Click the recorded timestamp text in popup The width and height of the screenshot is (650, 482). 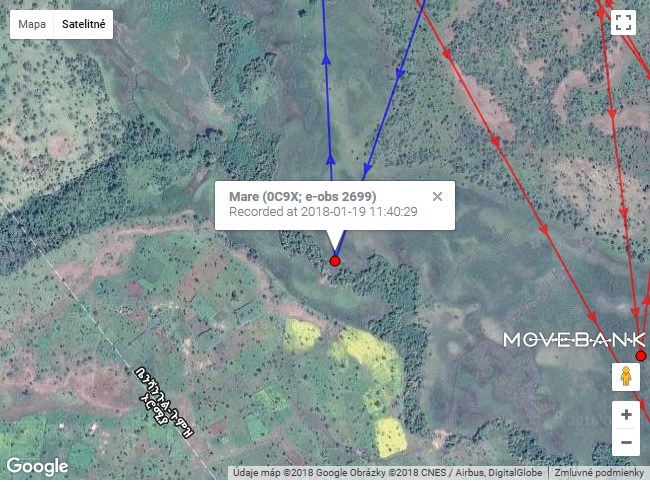tap(323, 212)
